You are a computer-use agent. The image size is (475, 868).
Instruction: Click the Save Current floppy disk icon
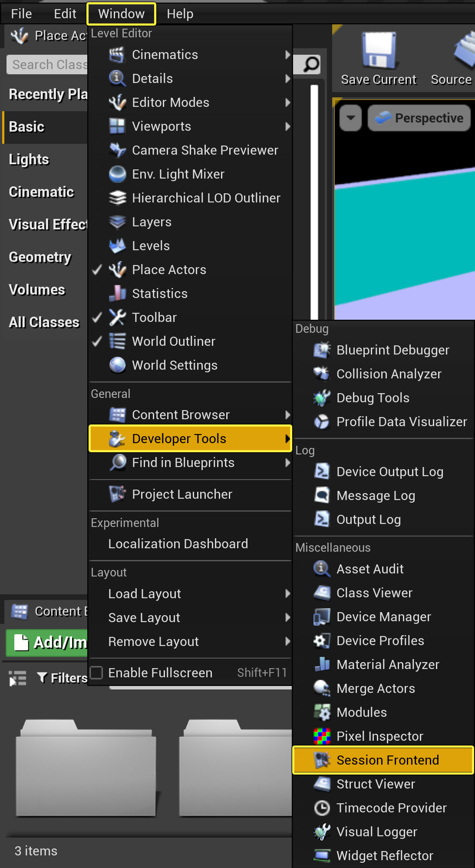tap(379, 50)
